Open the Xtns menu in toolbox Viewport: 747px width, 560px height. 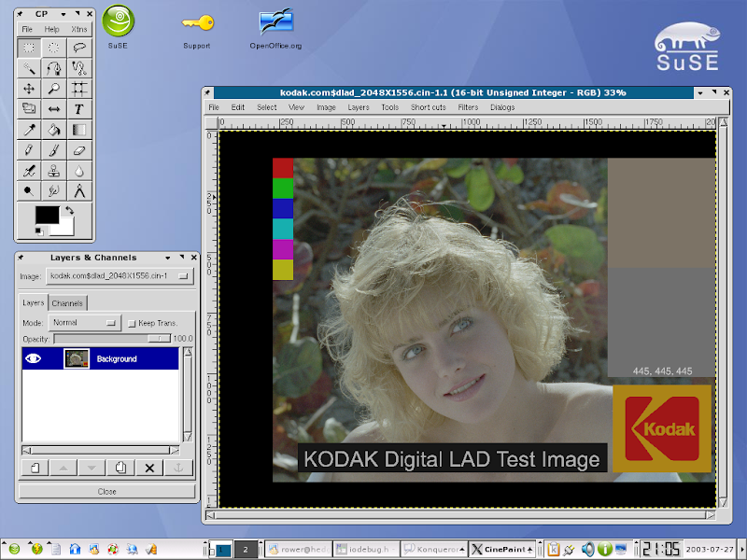pyautogui.click(x=79, y=29)
